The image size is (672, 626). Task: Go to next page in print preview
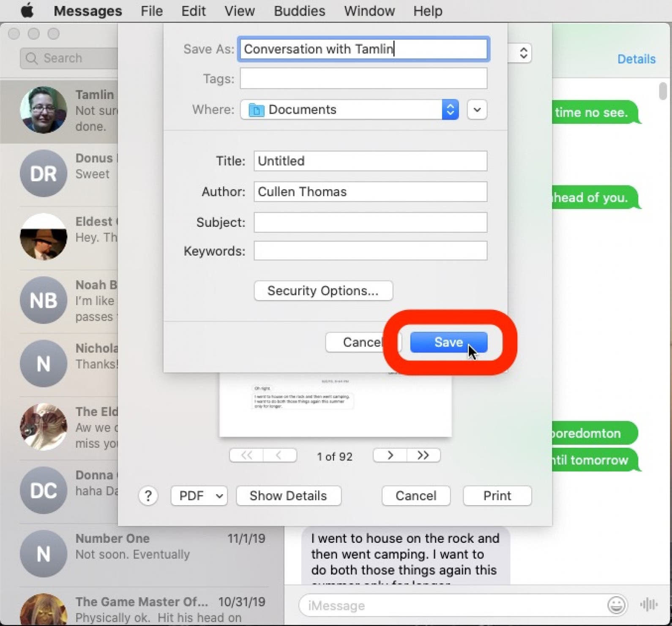coord(390,455)
